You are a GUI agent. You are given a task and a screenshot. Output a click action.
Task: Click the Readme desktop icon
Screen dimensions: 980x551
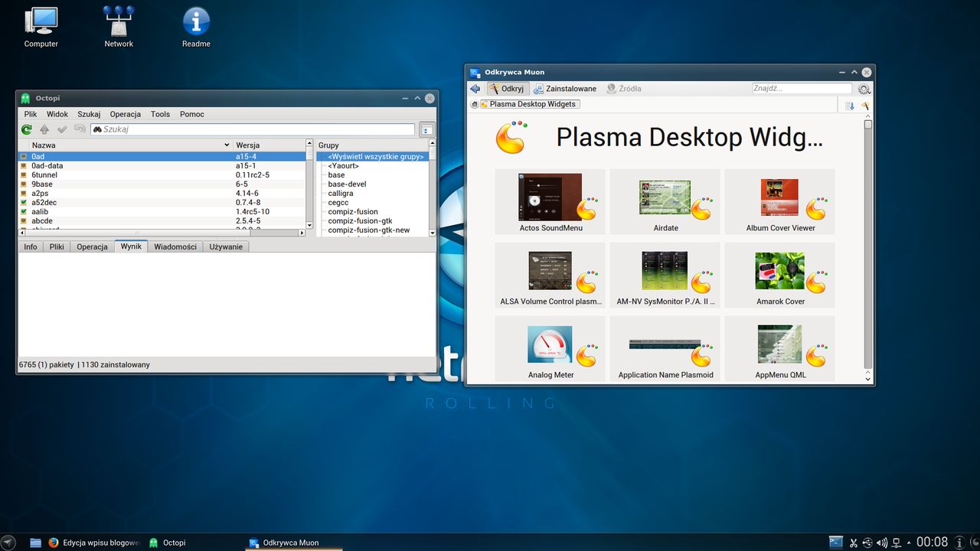[196, 27]
